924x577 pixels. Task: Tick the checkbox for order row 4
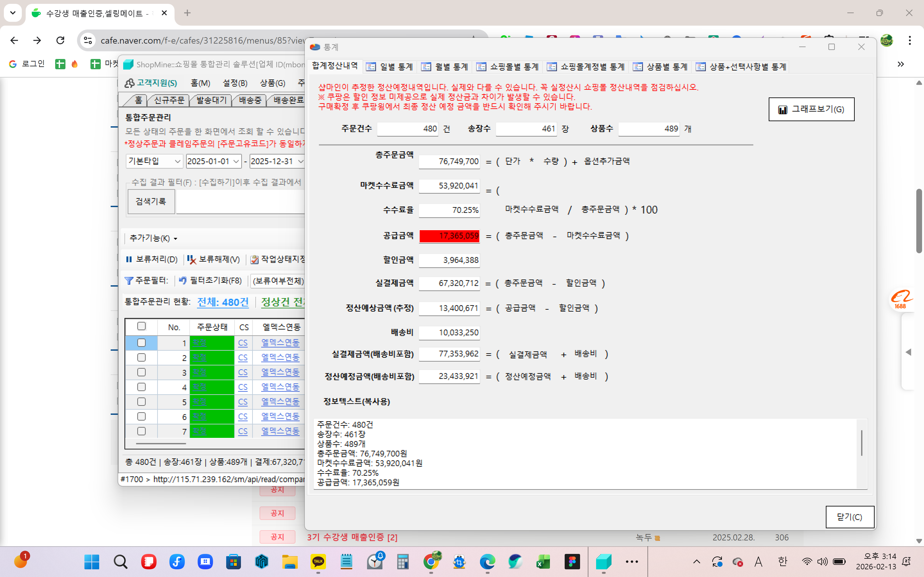click(x=141, y=387)
